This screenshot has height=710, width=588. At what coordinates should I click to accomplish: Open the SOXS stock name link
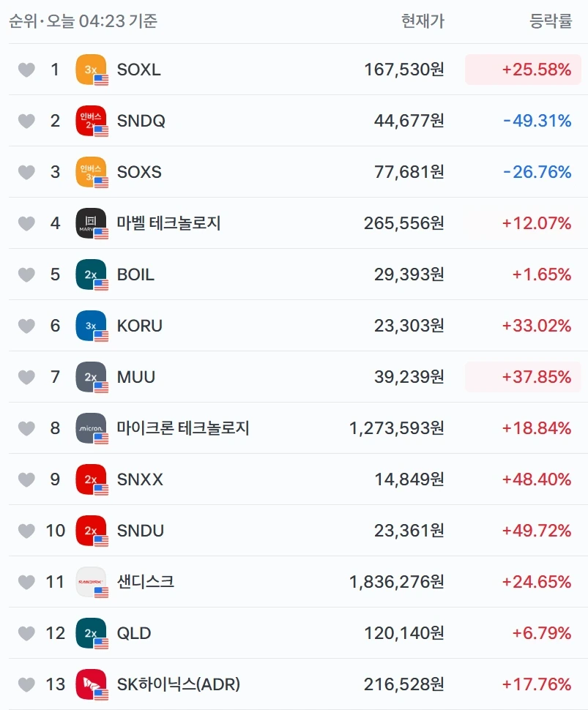pos(139,172)
